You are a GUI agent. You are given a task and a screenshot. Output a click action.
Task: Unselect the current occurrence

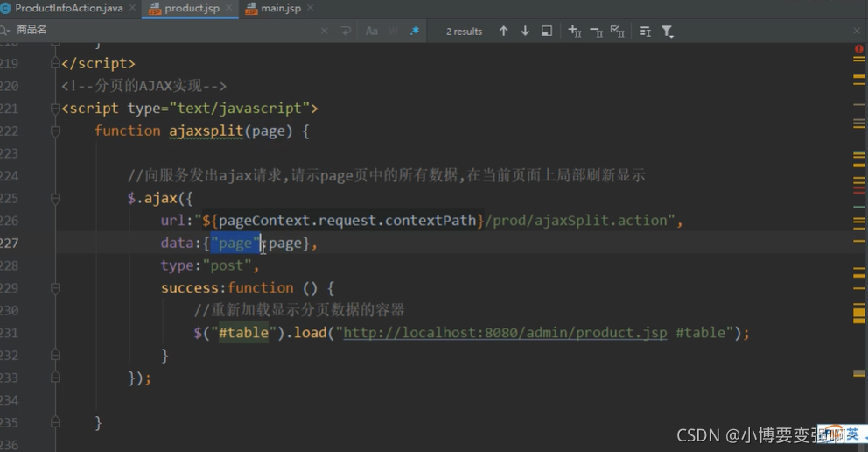[x=596, y=32]
